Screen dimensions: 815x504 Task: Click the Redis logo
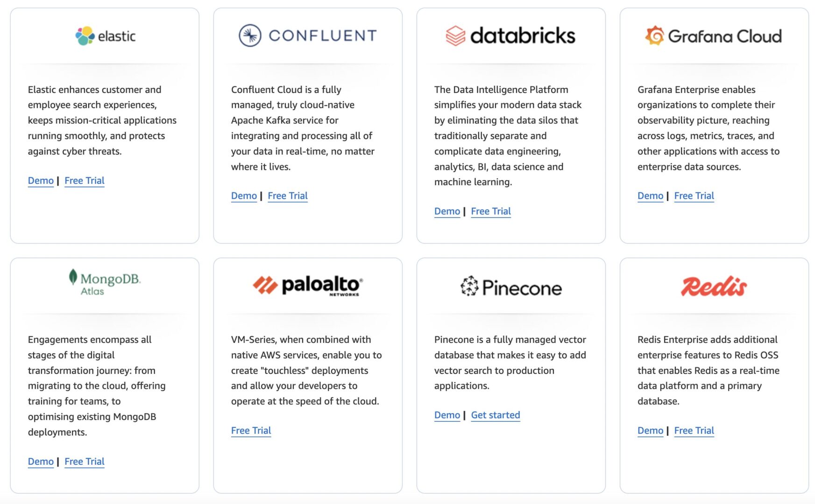[714, 286]
